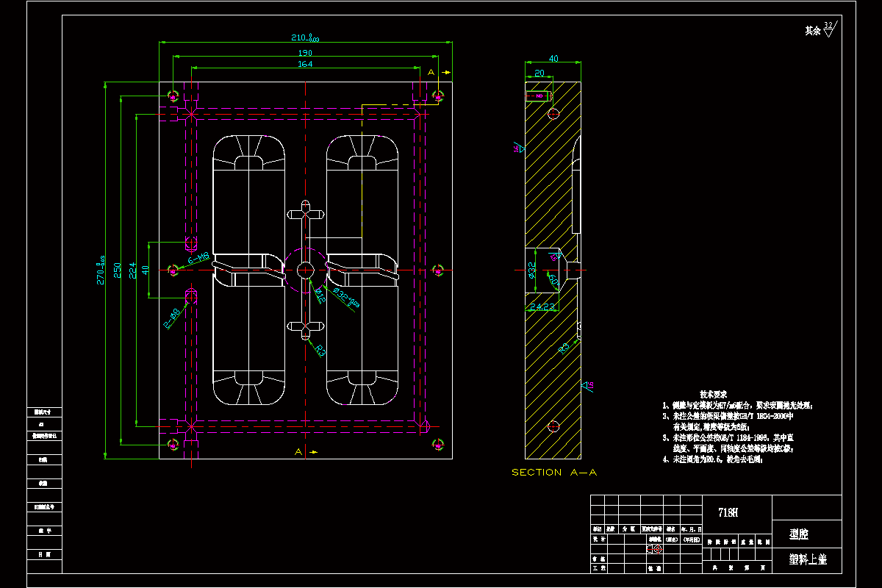
Task: Click the 32 surface finish symbol top right
Action: pos(829,29)
